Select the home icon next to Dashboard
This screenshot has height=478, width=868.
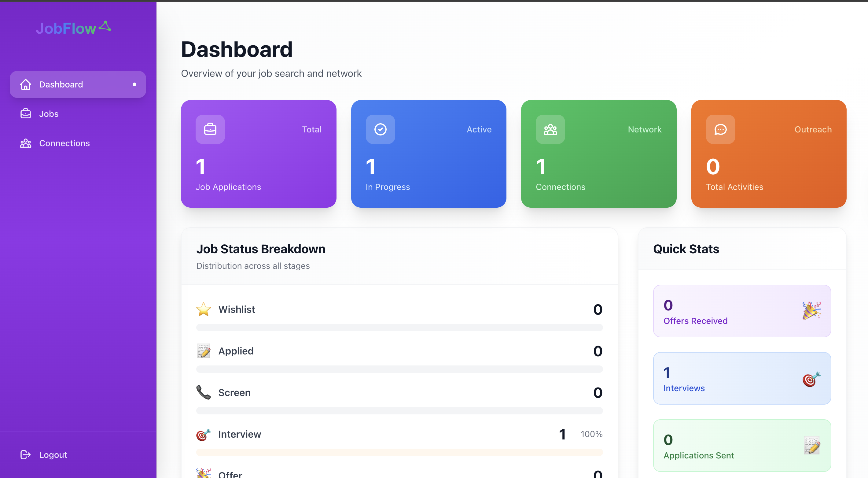(26, 84)
